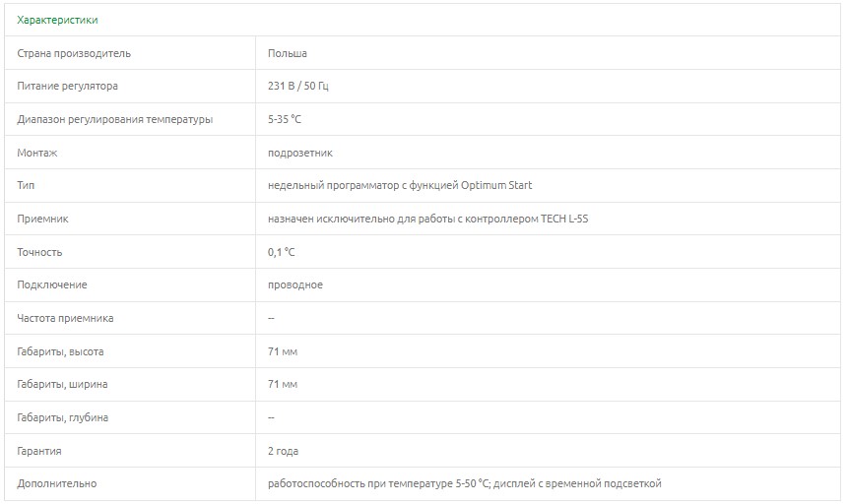
Task: Click the Optimum Start programmer description
Action: click(x=400, y=185)
